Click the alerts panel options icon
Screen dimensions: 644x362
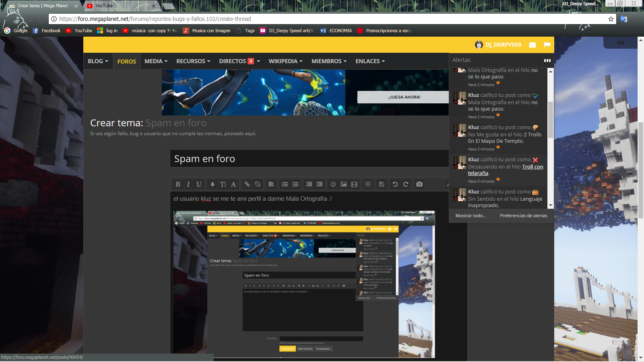point(547,60)
